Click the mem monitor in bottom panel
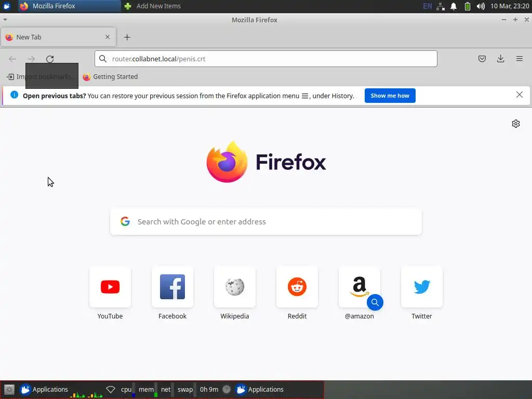The height and width of the screenshot is (399, 532). click(148, 390)
